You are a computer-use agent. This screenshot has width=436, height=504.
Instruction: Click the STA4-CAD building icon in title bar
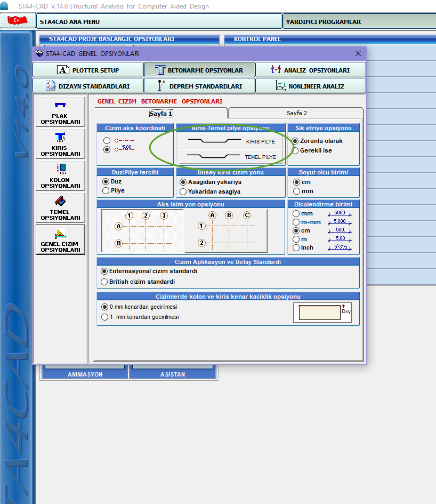(x=4, y=6)
